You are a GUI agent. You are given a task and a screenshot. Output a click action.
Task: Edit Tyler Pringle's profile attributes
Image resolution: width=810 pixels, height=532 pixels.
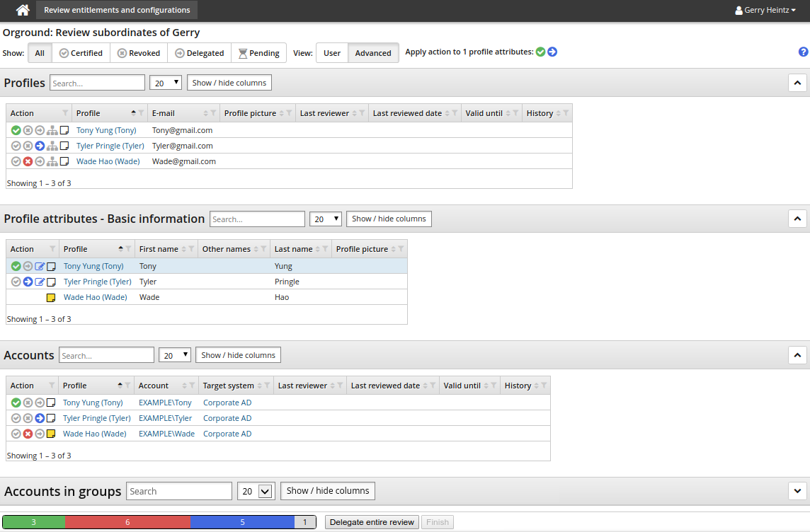click(x=40, y=282)
